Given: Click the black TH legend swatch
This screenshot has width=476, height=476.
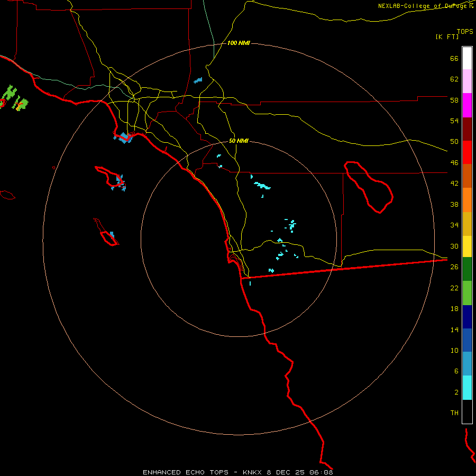Looking at the screenshot, I should [467, 411].
